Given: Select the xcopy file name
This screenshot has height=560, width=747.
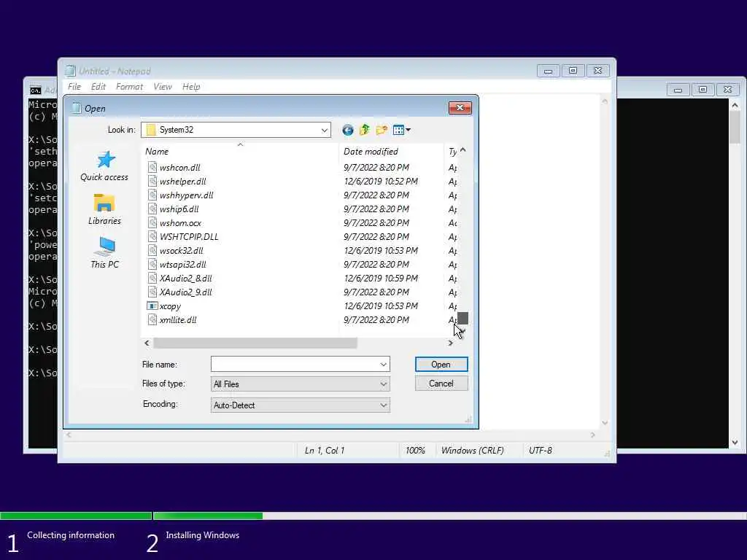Looking at the screenshot, I should coord(170,306).
